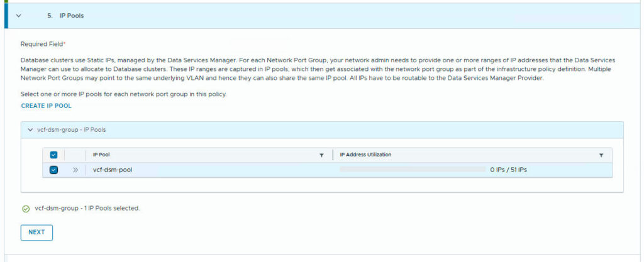Click the Required Field label
644x262 pixels.
43,45
